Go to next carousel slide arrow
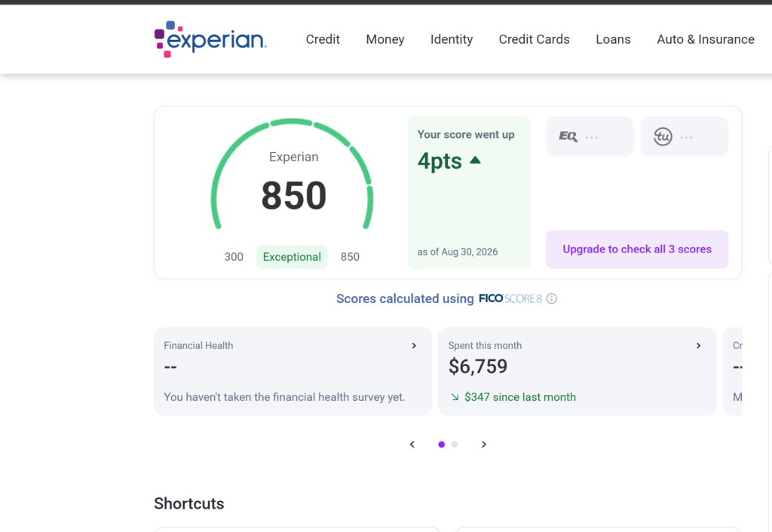This screenshot has width=772, height=532. pyautogui.click(x=484, y=445)
